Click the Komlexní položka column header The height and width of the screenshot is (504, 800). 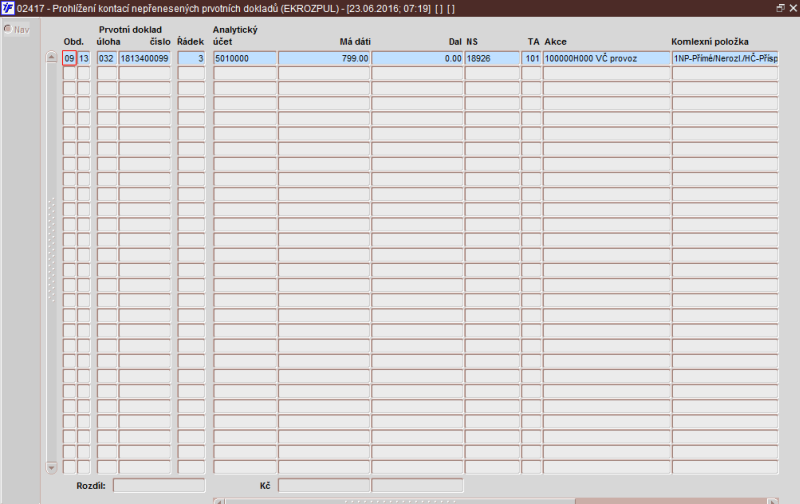tap(710, 42)
